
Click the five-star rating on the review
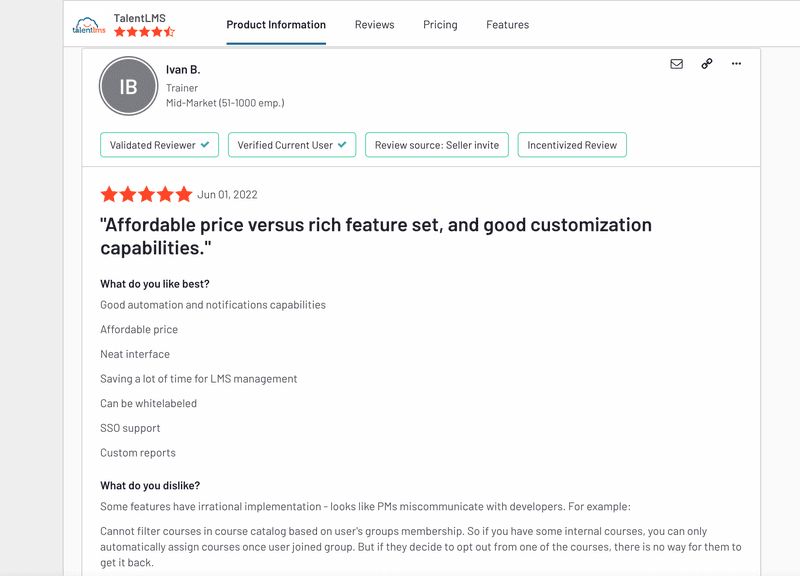(145, 194)
